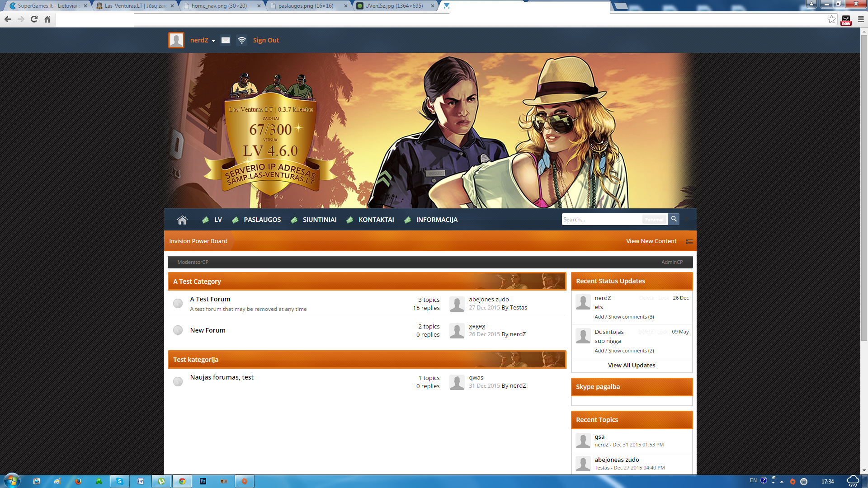Click browser home button
This screenshot has width=868, height=488.
click(47, 19)
